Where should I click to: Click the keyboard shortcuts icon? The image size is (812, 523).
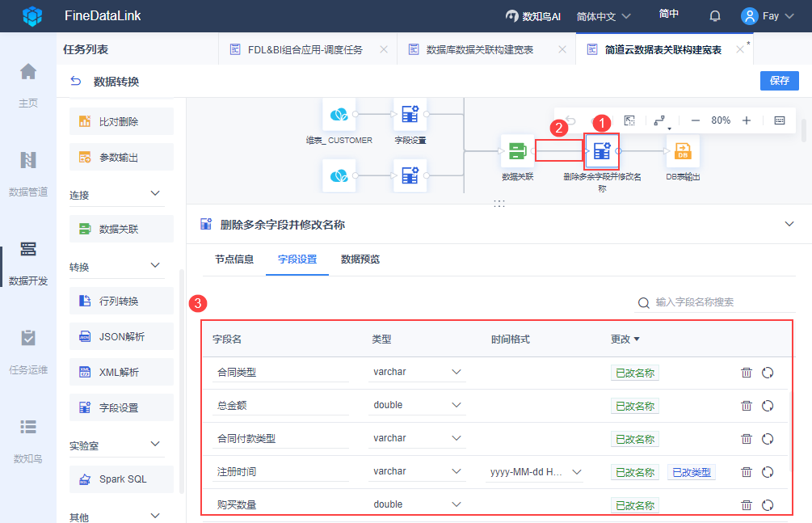780,120
